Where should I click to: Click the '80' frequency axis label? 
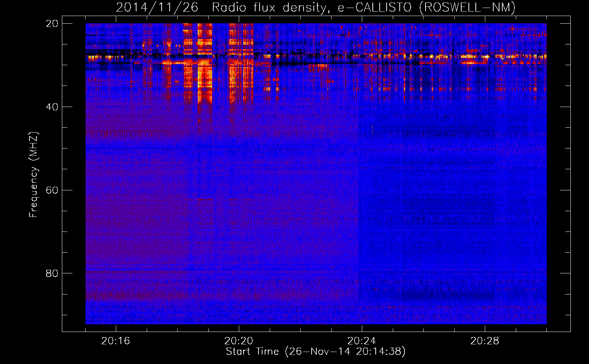click(52, 273)
